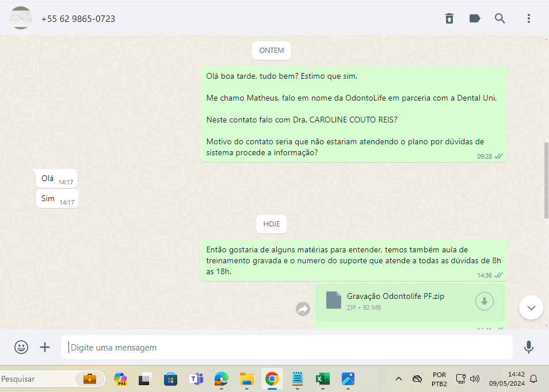
Task: Focus the Digite uma mensagem input
Action: pyautogui.click(x=287, y=347)
